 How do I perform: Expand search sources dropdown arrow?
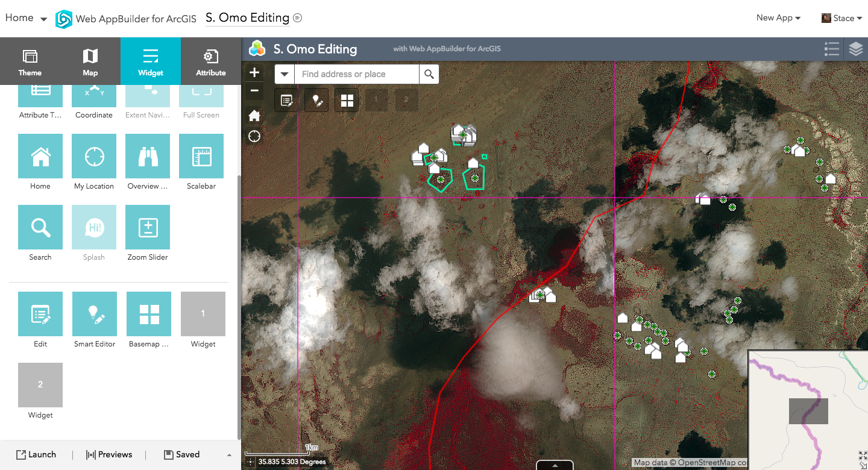pyautogui.click(x=285, y=74)
